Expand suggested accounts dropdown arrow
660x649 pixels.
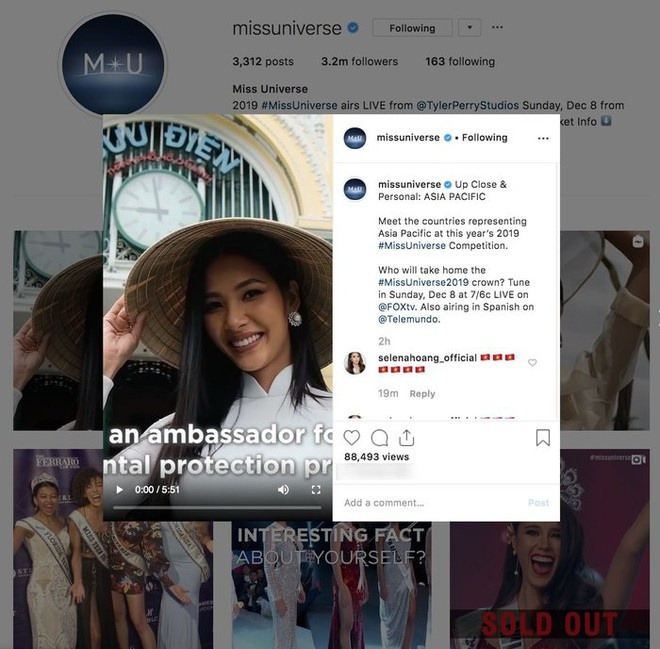[470, 28]
